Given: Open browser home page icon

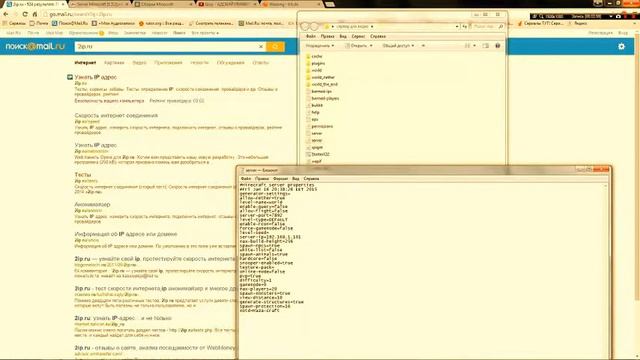Looking at the screenshot, I should tap(35, 14).
